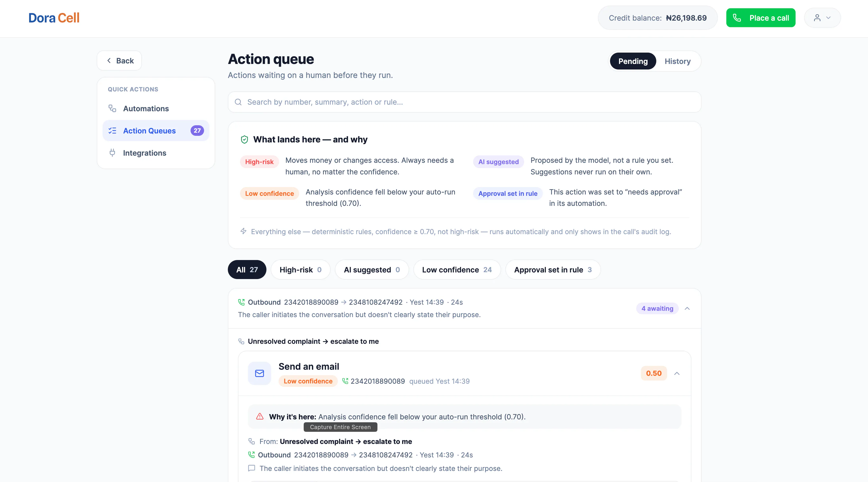Click the lightning bolt icon beside Everything else
Screen dimensions: 868x482
coord(243,231)
